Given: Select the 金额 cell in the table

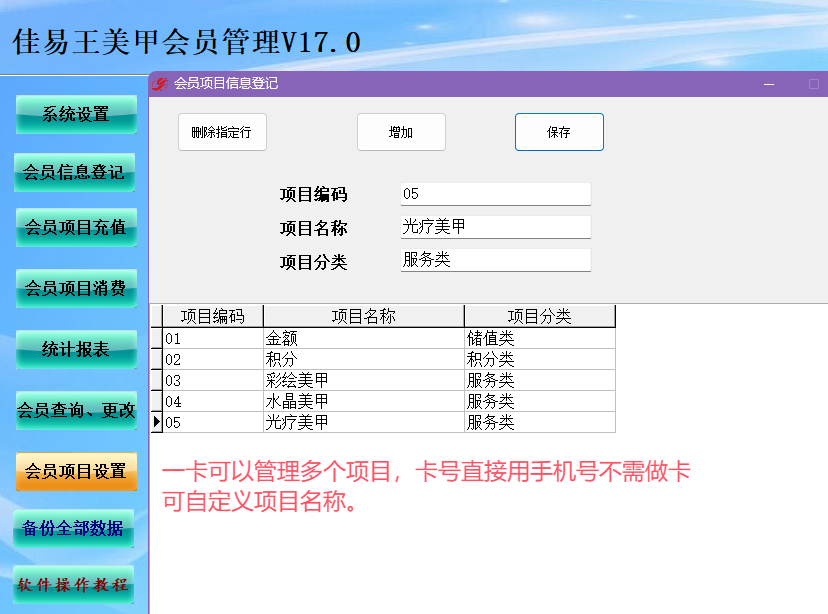Looking at the screenshot, I should coord(364,338).
